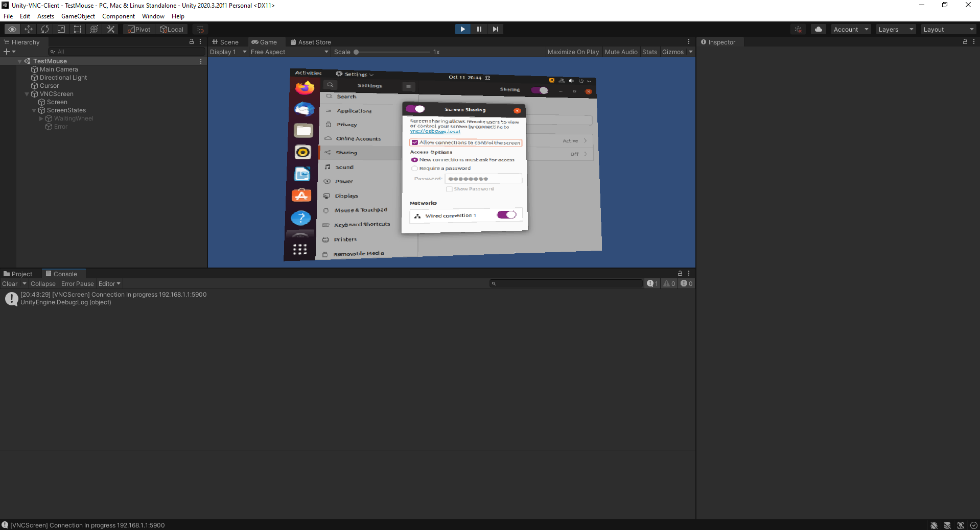Screen dimensions: 980x530
Task: Open the Console panel three-dot menu
Action: pyautogui.click(x=689, y=274)
